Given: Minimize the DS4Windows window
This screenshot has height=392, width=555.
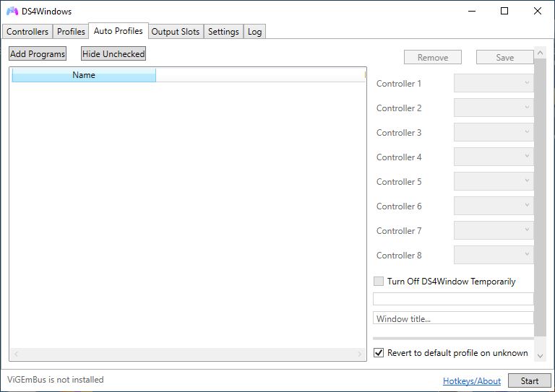Looking at the screenshot, I should click(x=471, y=12).
